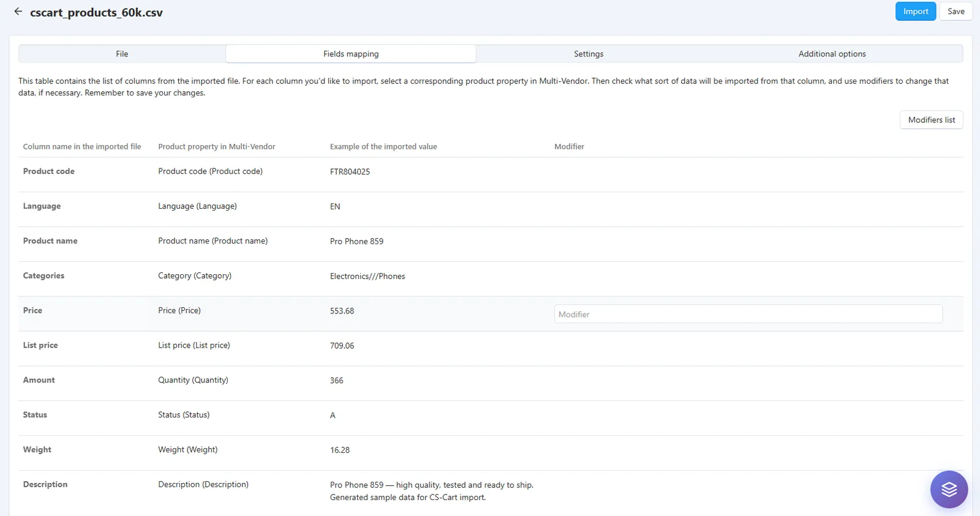This screenshot has width=980, height=516.
Task: Open Description (Description) property selector
Action: click(x=203, y=485)
